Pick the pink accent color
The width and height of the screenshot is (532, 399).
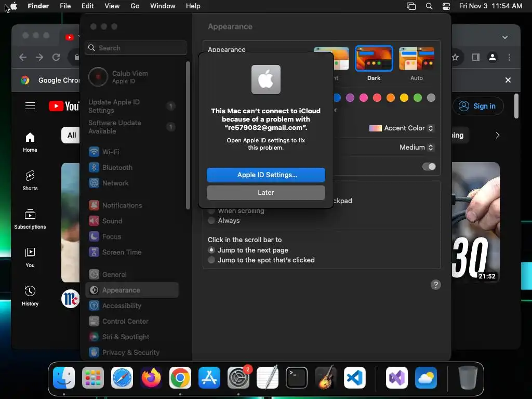[x=363, y=98]
